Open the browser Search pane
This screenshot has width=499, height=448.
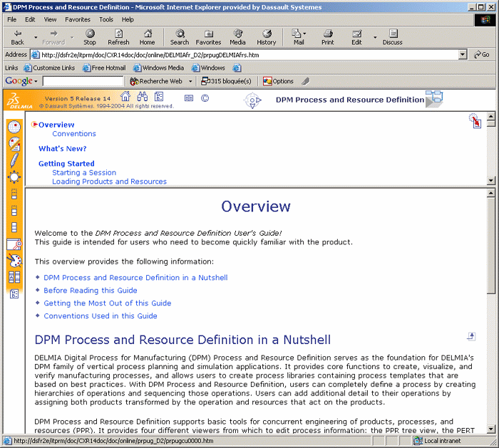pyautogui.click(x=180, y=37)
